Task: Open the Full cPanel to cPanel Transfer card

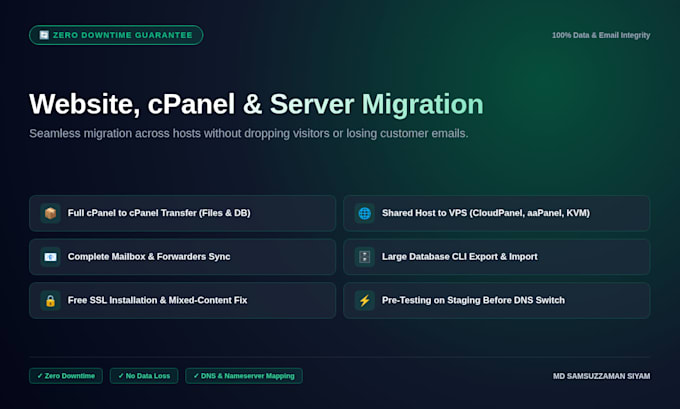Action: [183, 213]
